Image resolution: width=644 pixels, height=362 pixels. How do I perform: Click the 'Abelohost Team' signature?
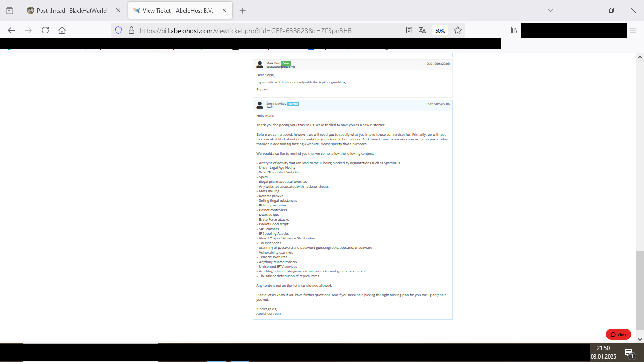269,314
